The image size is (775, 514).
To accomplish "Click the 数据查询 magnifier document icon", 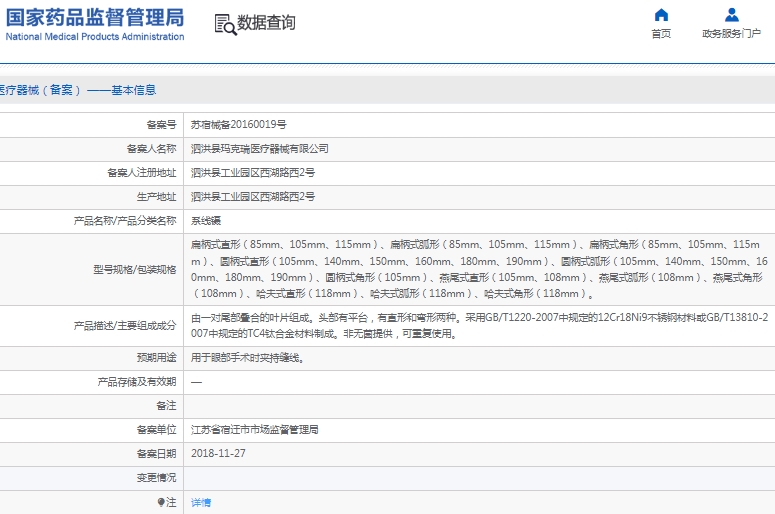I will tap(225, 24).
